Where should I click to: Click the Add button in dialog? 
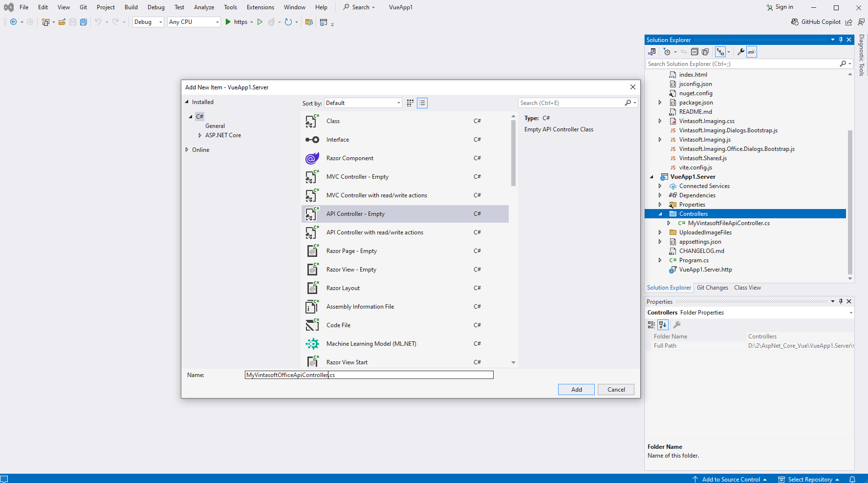(x=576, y=389)
